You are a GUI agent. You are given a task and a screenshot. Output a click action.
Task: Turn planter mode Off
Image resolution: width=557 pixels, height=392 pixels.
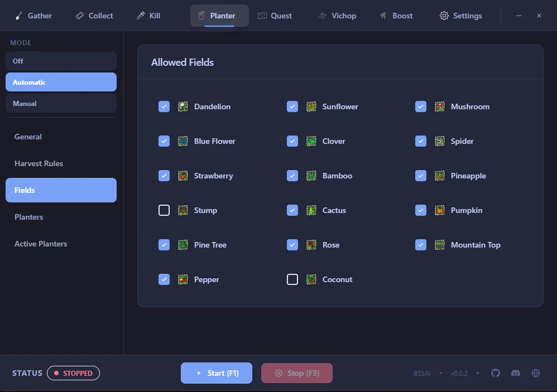[x=61, y=61]
